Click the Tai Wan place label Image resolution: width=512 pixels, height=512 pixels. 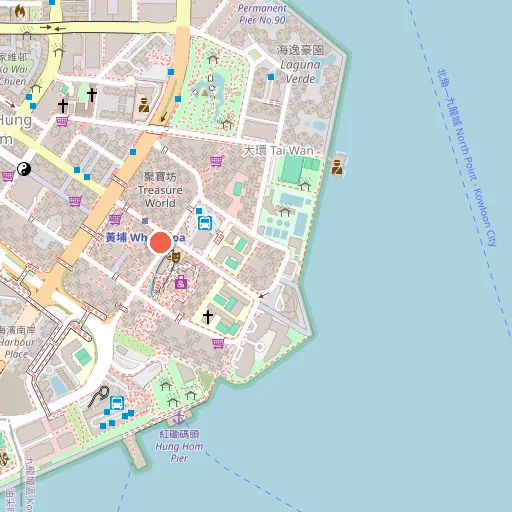(x=278, y=151)
